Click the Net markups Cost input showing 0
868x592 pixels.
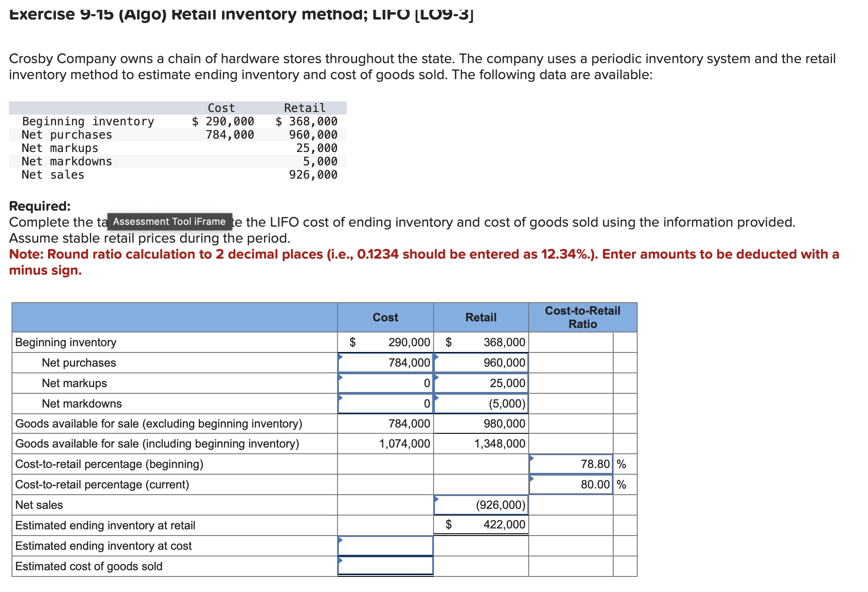[x=385, y=383]
